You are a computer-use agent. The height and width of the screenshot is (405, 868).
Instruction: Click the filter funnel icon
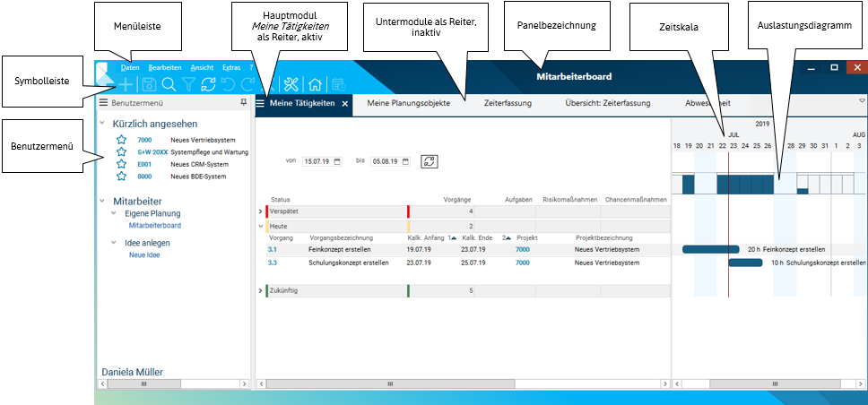(x=188, y=84)
